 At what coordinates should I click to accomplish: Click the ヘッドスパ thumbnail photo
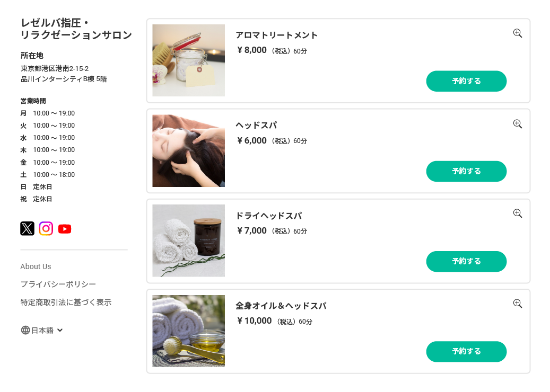click(188, 150)
